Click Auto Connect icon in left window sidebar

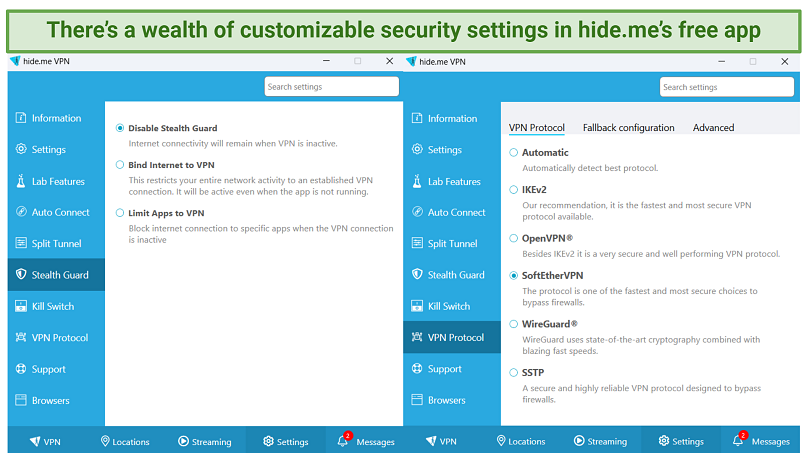pyautogui.click(x=21, y=212)
